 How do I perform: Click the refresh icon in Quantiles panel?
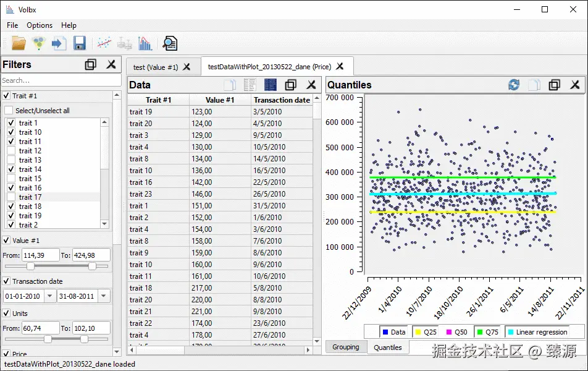[x=514, y=85]
